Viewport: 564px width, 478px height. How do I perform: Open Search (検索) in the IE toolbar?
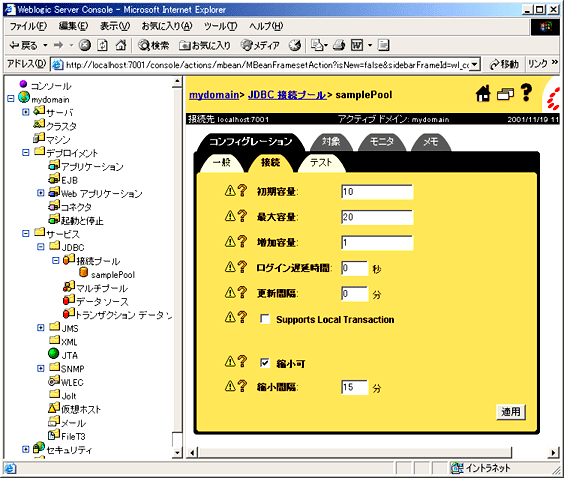pyautogui.click(x=154, y=45)
